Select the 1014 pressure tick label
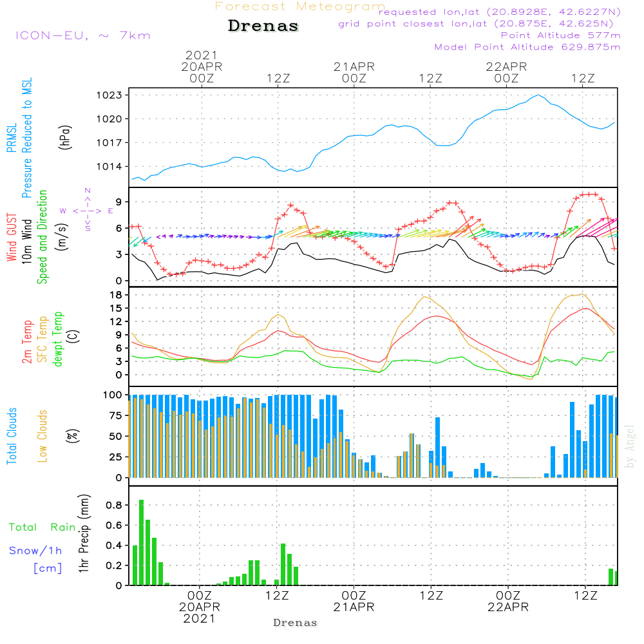Screen dimensions: 644x644 click(109, 167)
